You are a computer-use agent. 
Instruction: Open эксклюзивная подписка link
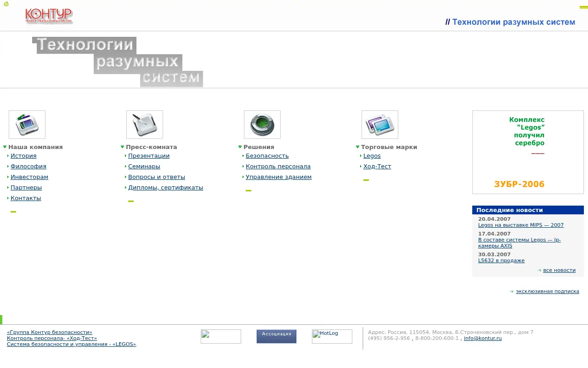click(x=548, y=292)
